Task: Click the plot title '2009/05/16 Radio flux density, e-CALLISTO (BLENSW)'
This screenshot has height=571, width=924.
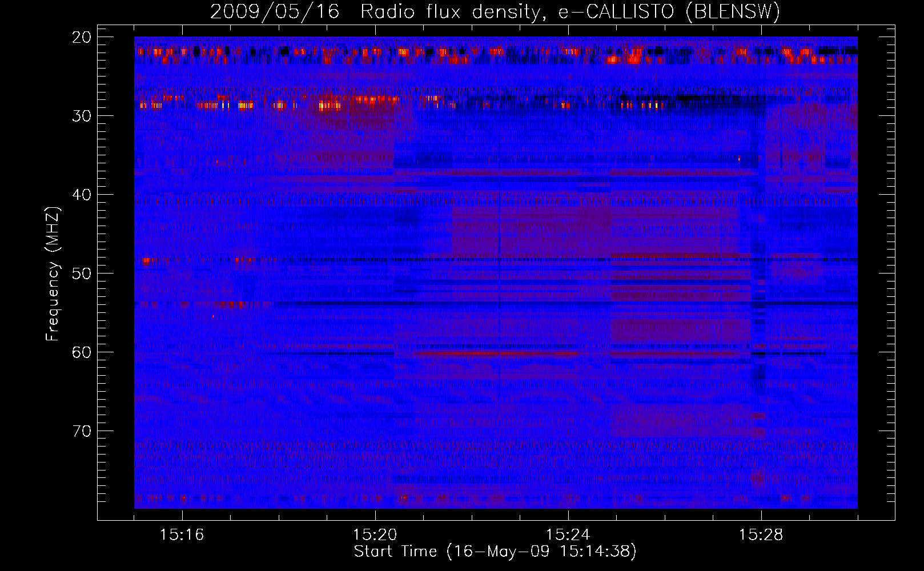Action: click(x=495, y=11)
